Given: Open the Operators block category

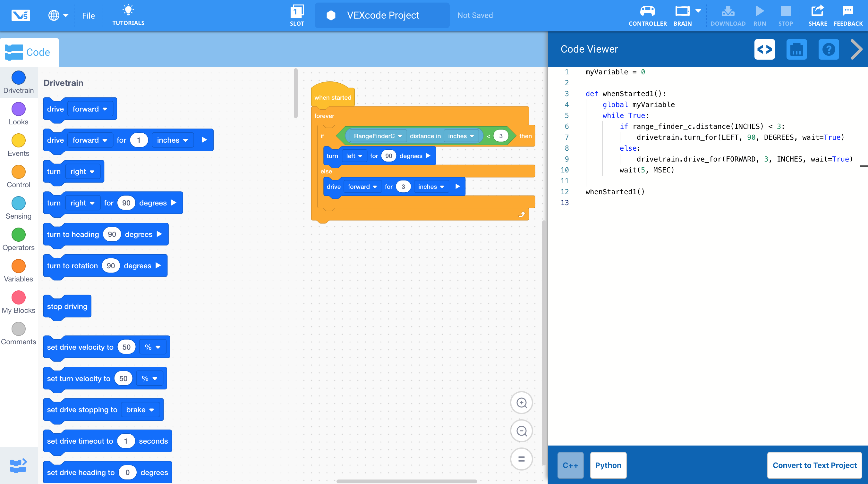Looking at the screenshot, I should tap(19, 240).
